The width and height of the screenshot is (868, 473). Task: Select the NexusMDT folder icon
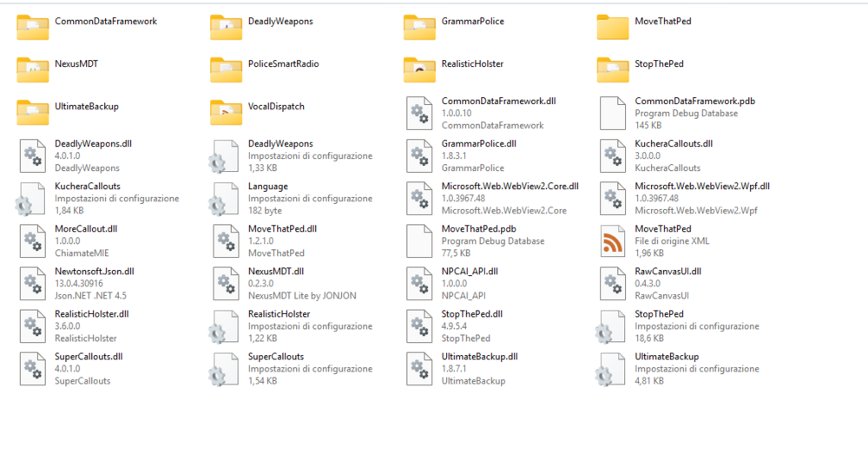[x=33, y=69]
